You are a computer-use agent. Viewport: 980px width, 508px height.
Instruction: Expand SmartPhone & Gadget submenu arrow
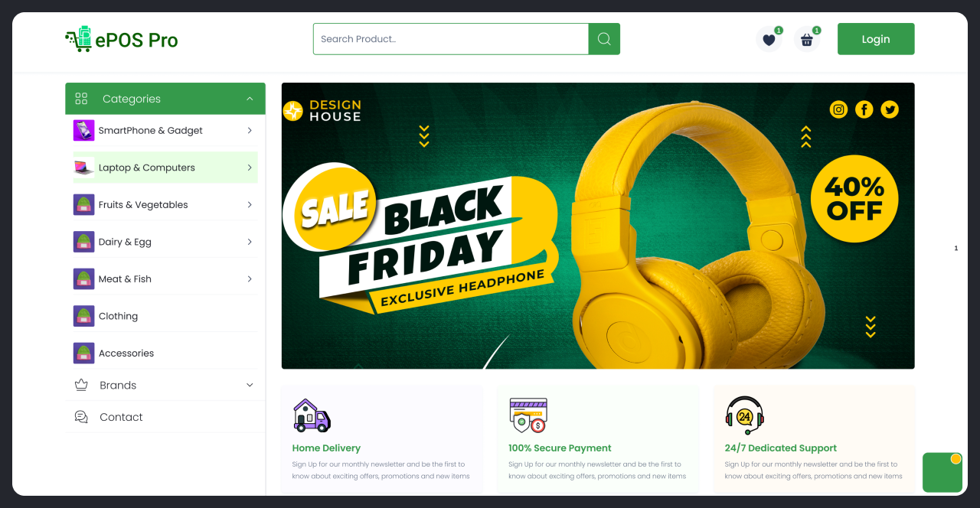[x=250, y=131]
